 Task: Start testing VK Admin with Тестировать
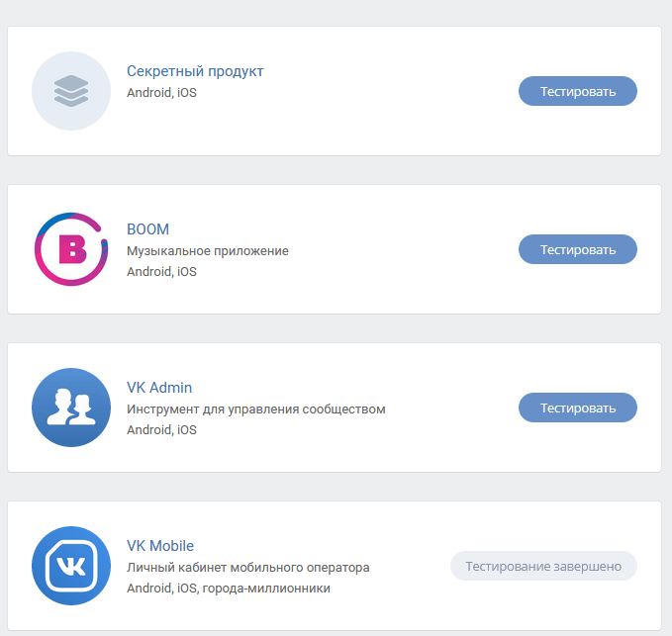578,408
